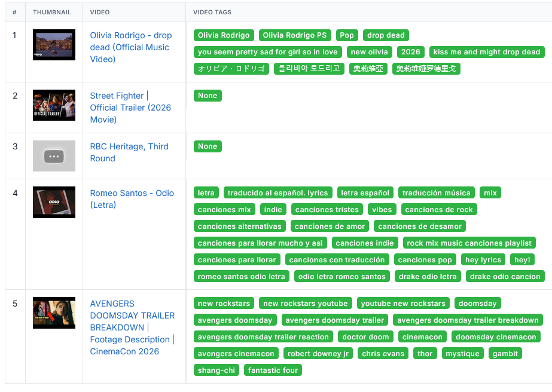
Task: Click the 'Olivia Rodrigo PS' tag
Action: click(x=295, y=35)
